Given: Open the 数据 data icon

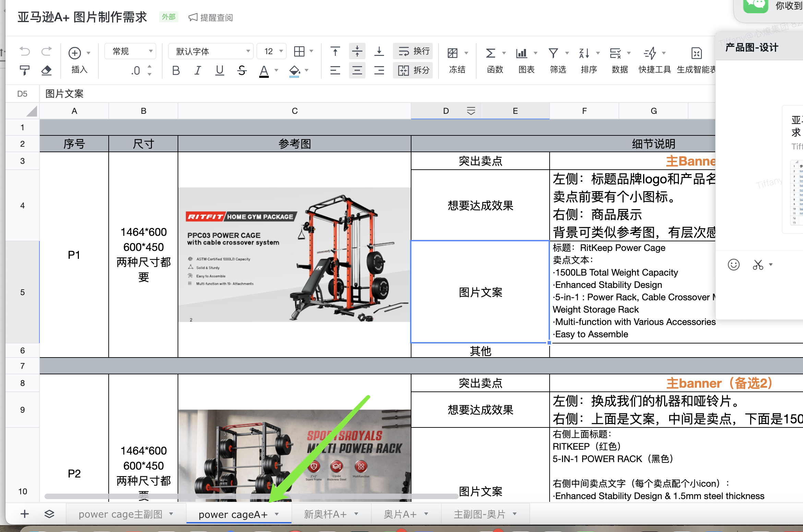Looking at the screenshot, I should (615, 53).
